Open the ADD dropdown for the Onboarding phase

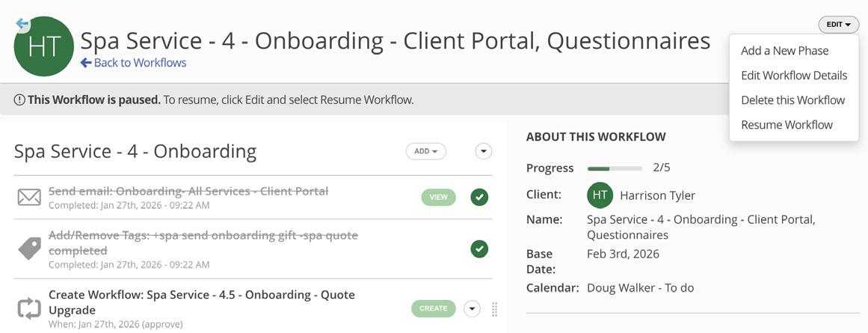pyautogui.click(x=425, y=151)
